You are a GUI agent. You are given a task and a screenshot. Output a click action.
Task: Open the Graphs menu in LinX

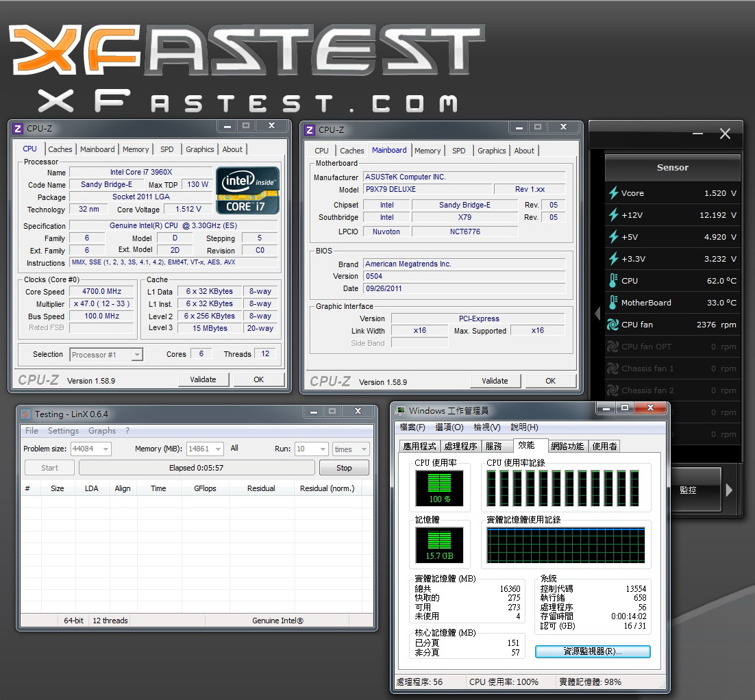(102, 430)
